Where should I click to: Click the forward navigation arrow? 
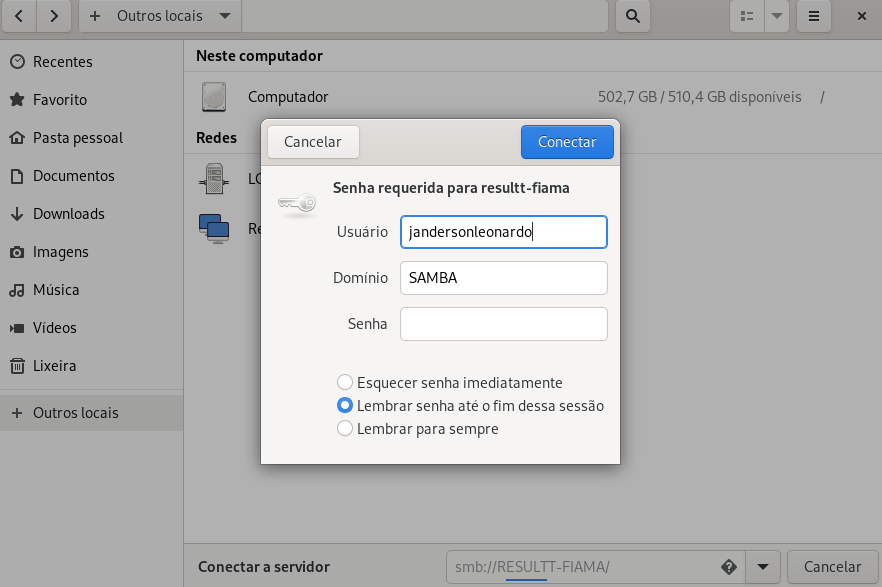(54, 16)
